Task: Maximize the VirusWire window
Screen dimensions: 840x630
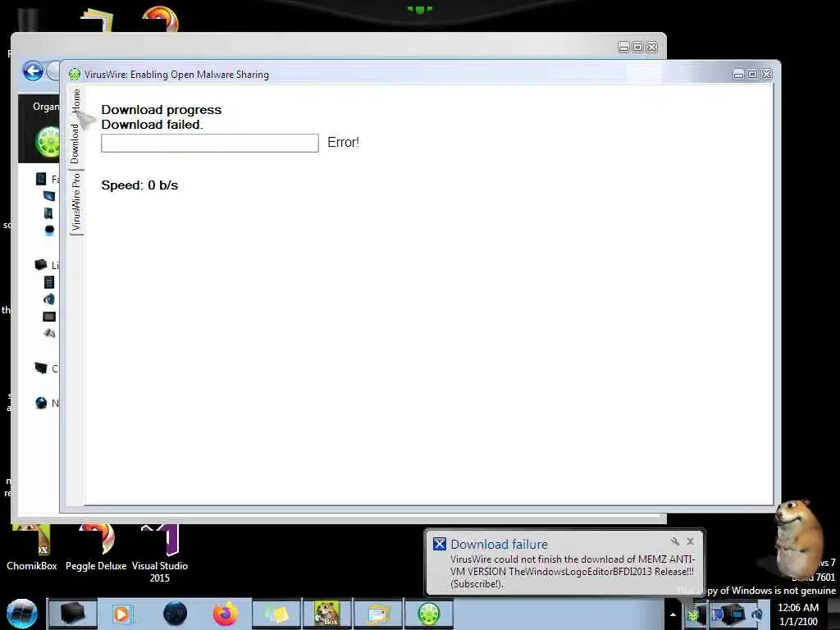Action: (x=753, y=74)
